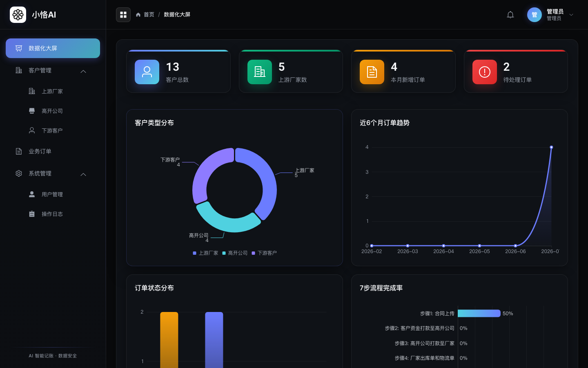Open the 用户管理 menu entry

(53, 194)
